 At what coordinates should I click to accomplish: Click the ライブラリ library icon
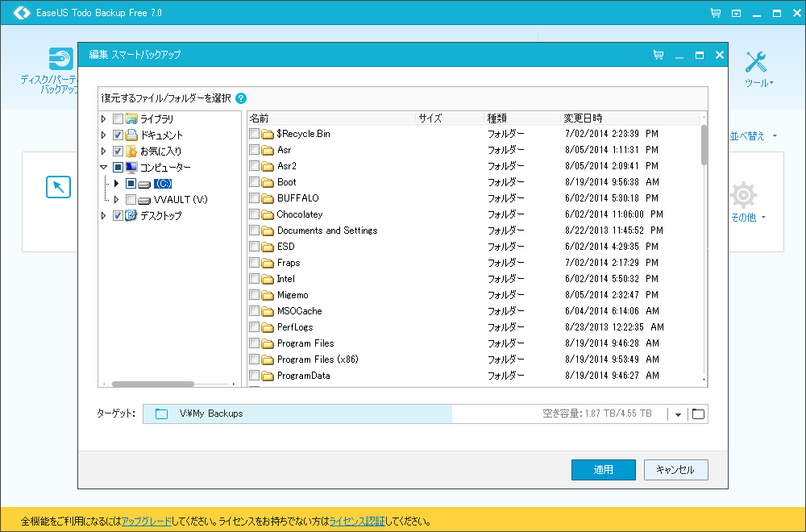[x=131, y=118]
